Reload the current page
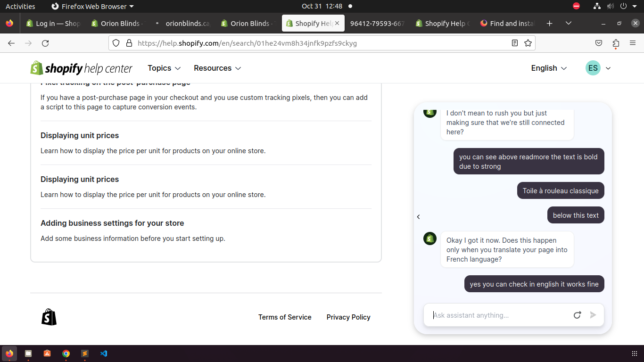Viewport: 644px width, 362px height. click(45, 43)
